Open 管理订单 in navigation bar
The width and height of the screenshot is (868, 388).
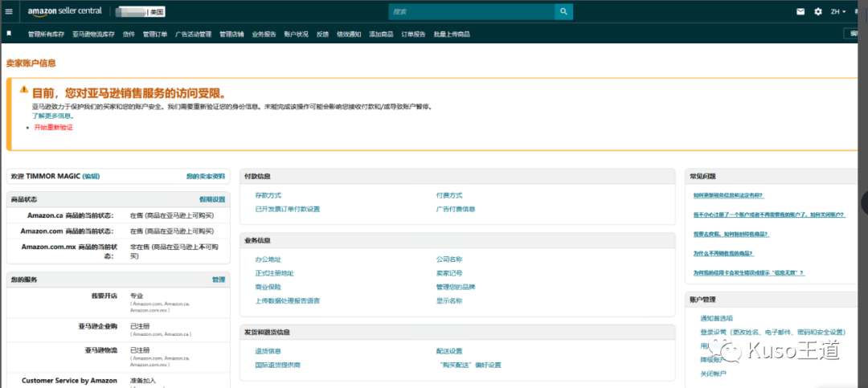point(155,35)
